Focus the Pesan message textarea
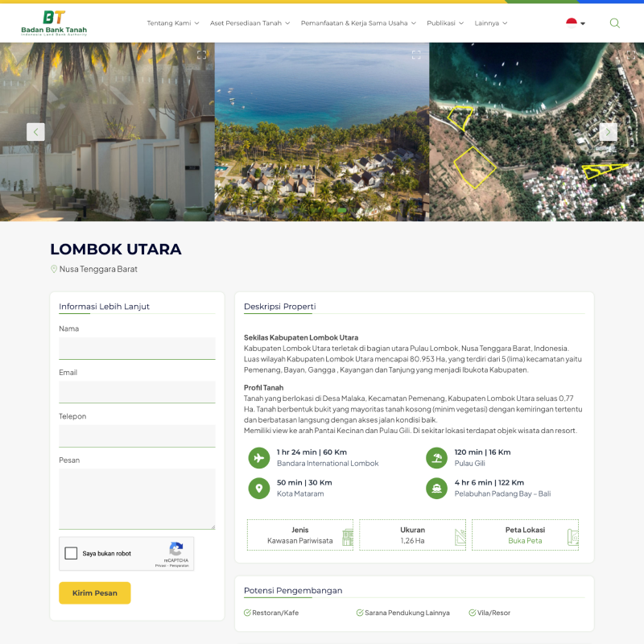 137,499
